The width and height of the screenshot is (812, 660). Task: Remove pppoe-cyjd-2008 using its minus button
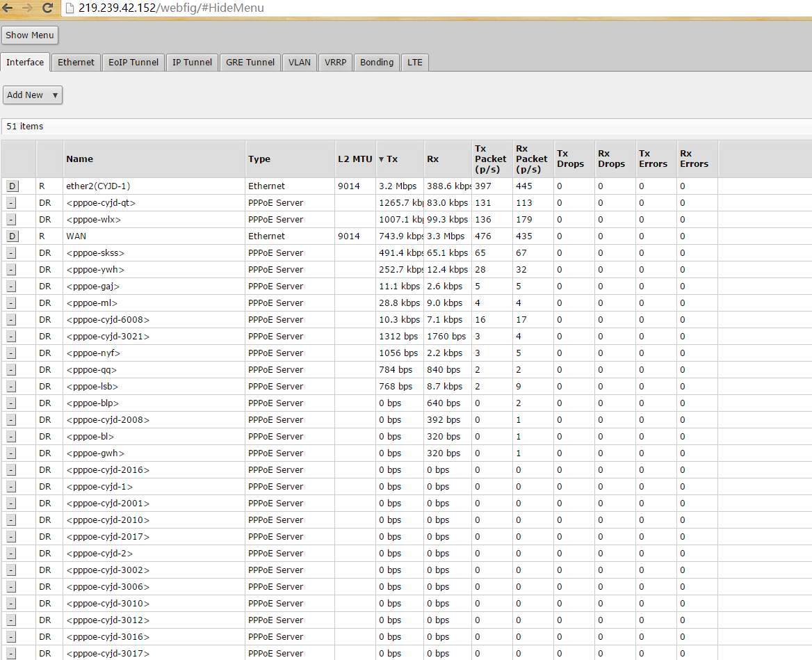point(11,420)
